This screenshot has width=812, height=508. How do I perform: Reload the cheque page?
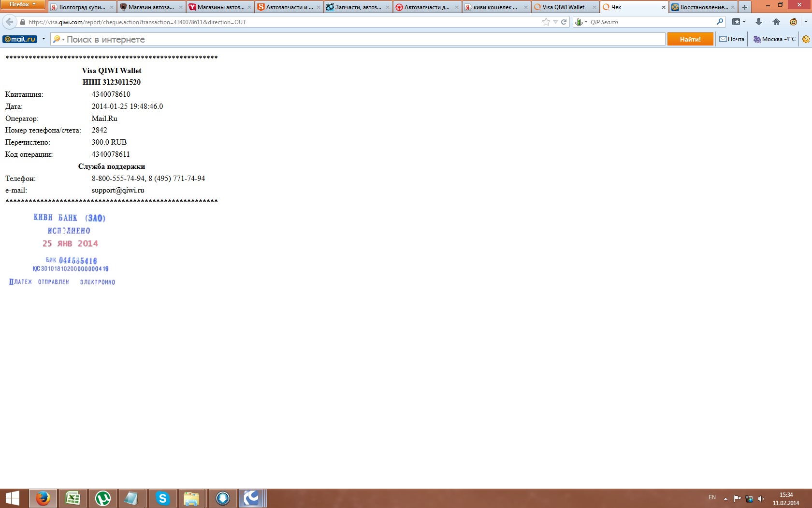click(564, 22)
